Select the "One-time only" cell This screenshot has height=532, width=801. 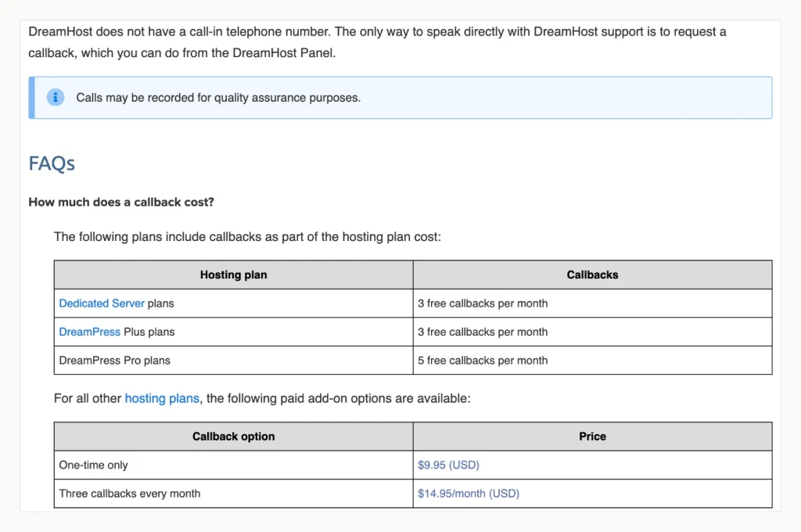click(233, 465)
